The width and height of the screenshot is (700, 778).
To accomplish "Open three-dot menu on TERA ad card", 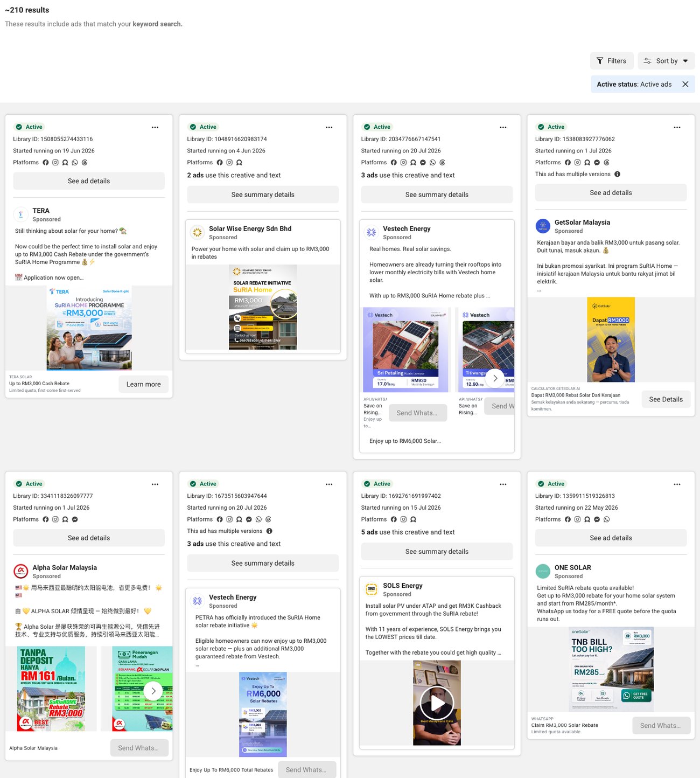I will 155,127.
